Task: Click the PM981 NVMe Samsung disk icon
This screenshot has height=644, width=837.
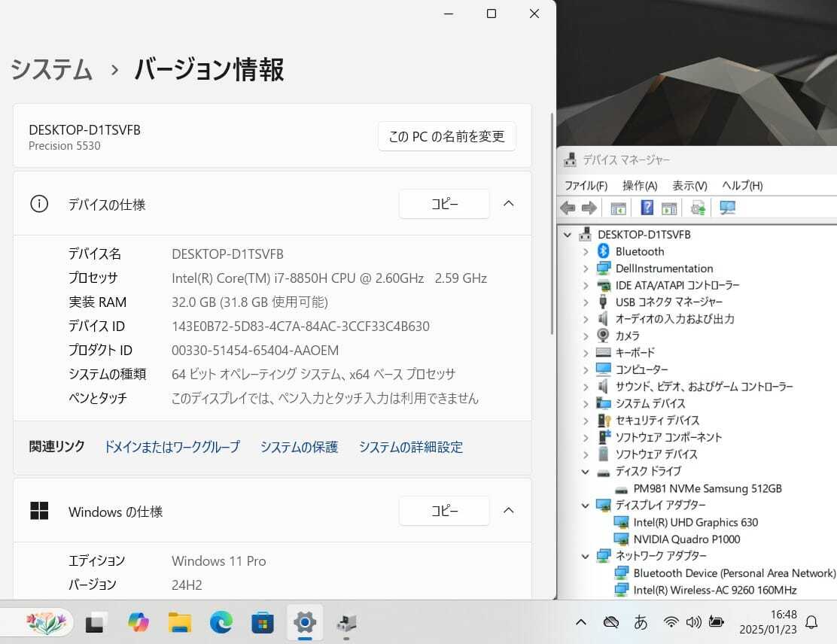Action: (x=621, y=489)
